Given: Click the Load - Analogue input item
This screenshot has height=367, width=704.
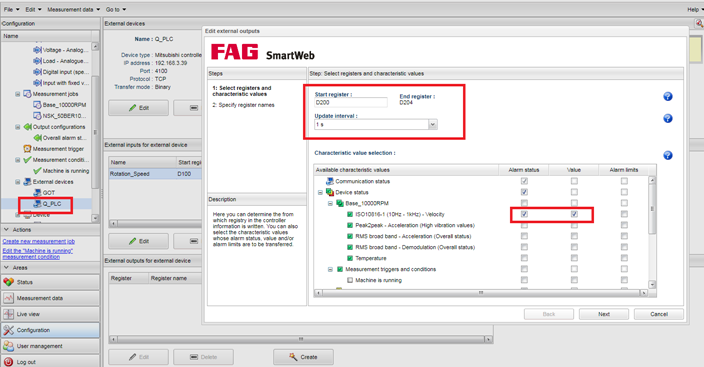Looking at the screenshot, I should [x=61, y=61].
